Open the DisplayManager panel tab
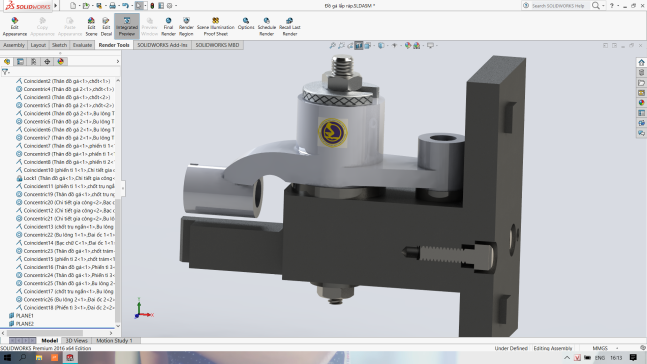The width and height of the screenshot is (647, 364). (61, 61)
